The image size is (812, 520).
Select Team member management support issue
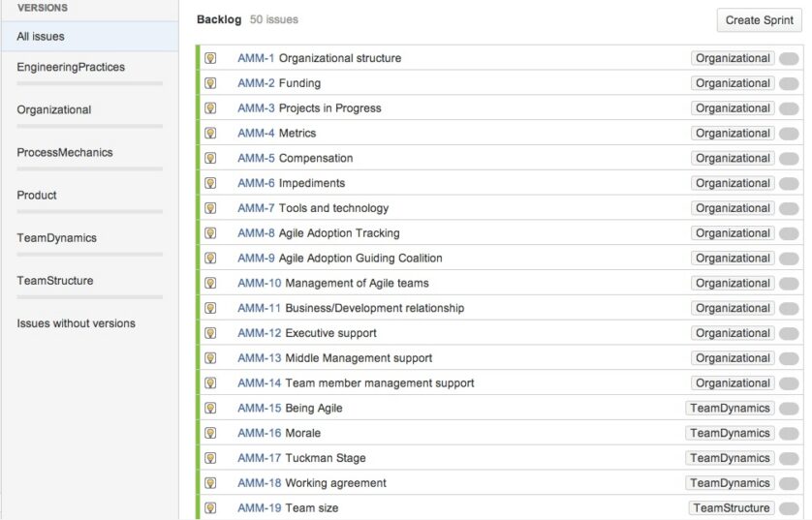[380, 382]
